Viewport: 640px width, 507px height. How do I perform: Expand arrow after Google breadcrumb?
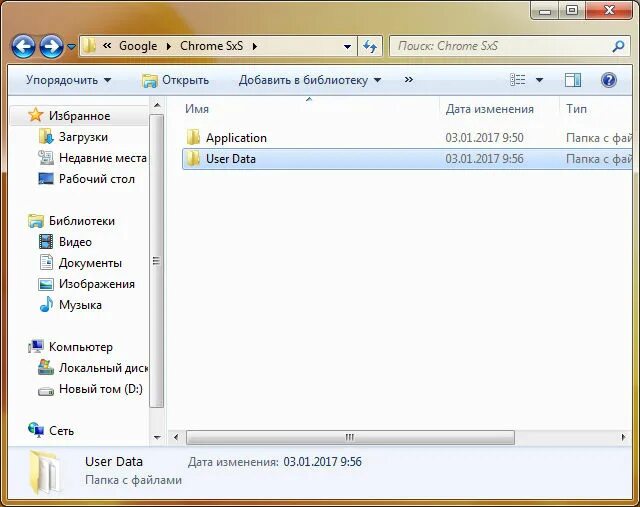169,46
